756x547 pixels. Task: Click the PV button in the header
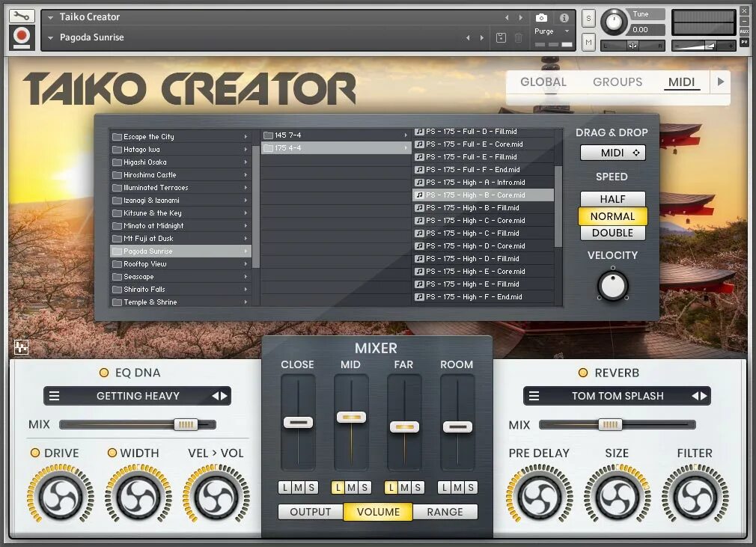(745, 42)
